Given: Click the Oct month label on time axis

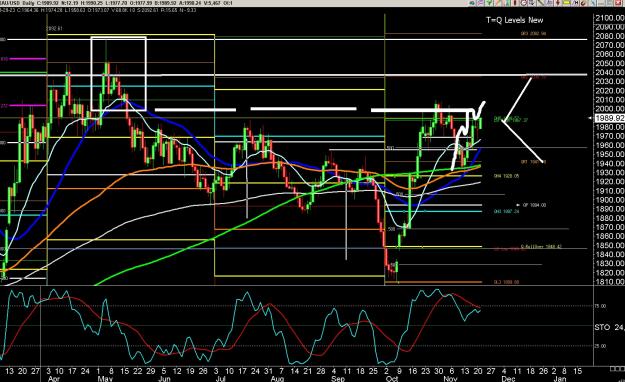Looking at the screenshot, I should (x=392, y=378).
